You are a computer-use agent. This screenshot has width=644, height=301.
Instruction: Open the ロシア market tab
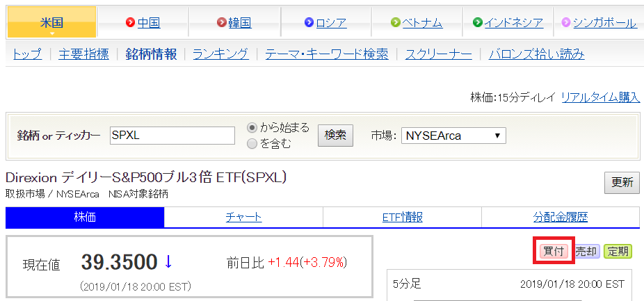pos(332,22)
